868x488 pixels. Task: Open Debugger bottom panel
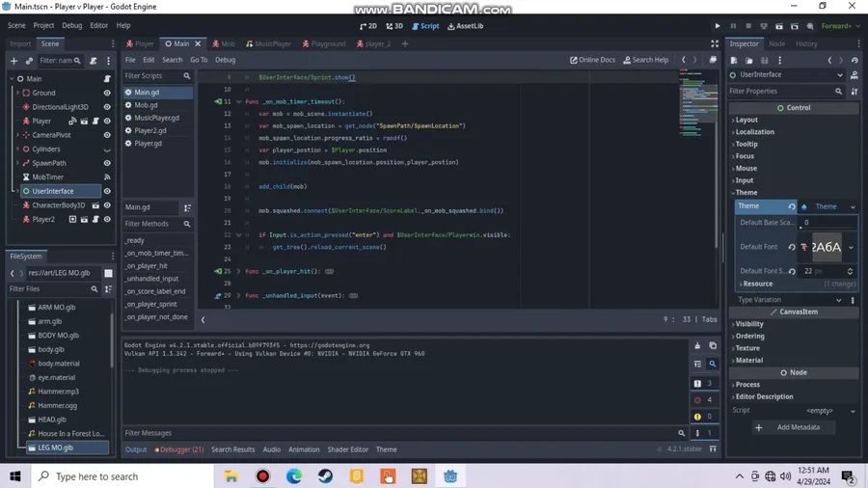tap(179, 449)
